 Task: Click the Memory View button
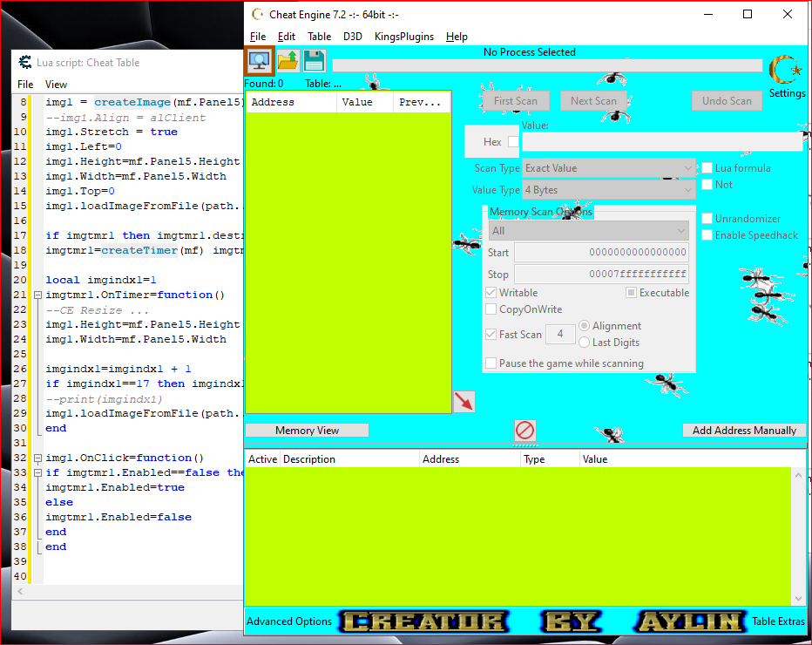(x=307, y=431)
